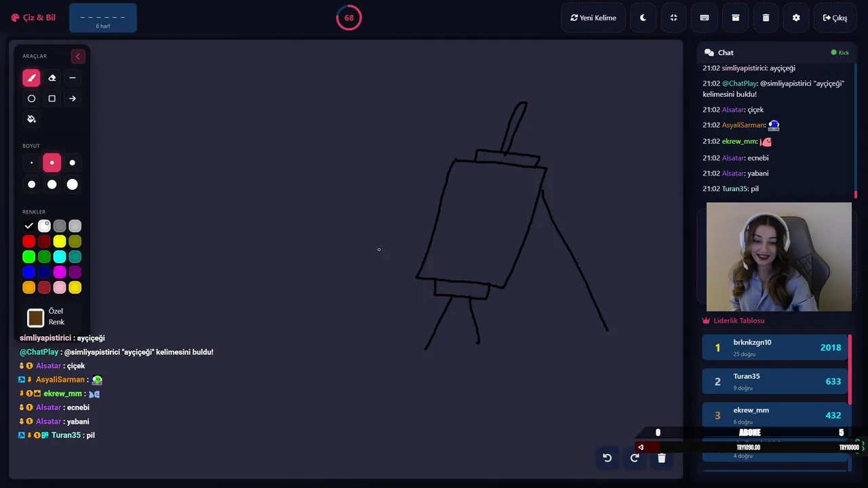868x488 pixels.
Task: Collapse the Araçlar tools panel
Action: click(77, 56)
